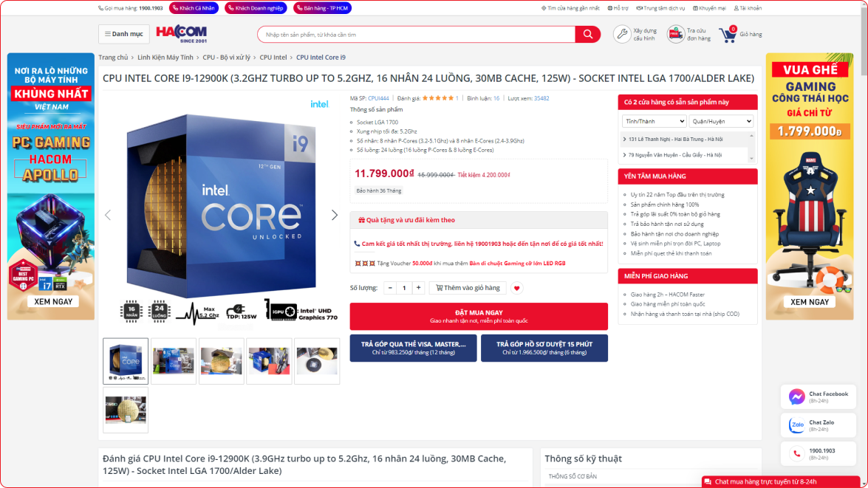Expand the Danh mục category menu
Image resolution: width=868 pixels, height=488 pixels.
click(x=123, y=34)
